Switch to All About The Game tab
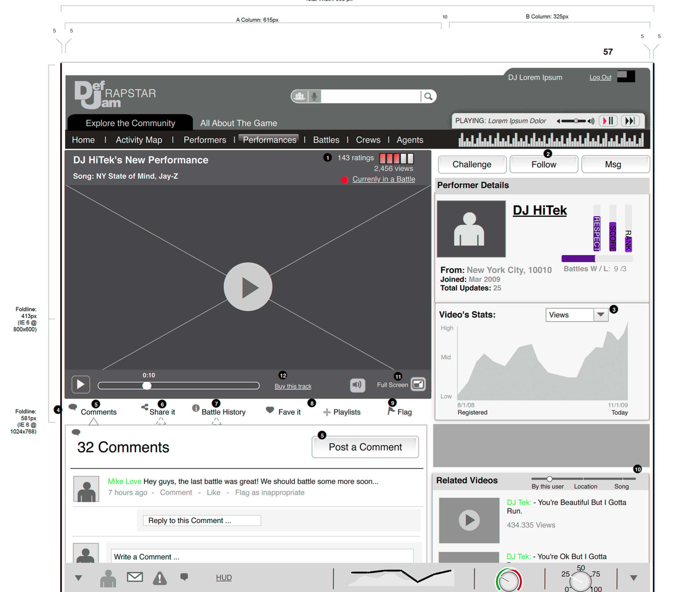Image resolution: width=700 pixels, height=592 pixels. (238, 123)
